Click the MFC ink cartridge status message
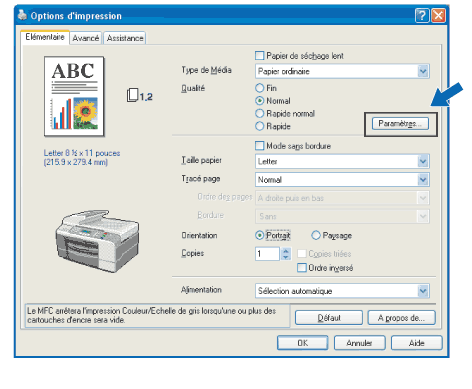Screen dimensions: 472x389 pyautogui.click(x=152, y=315)
